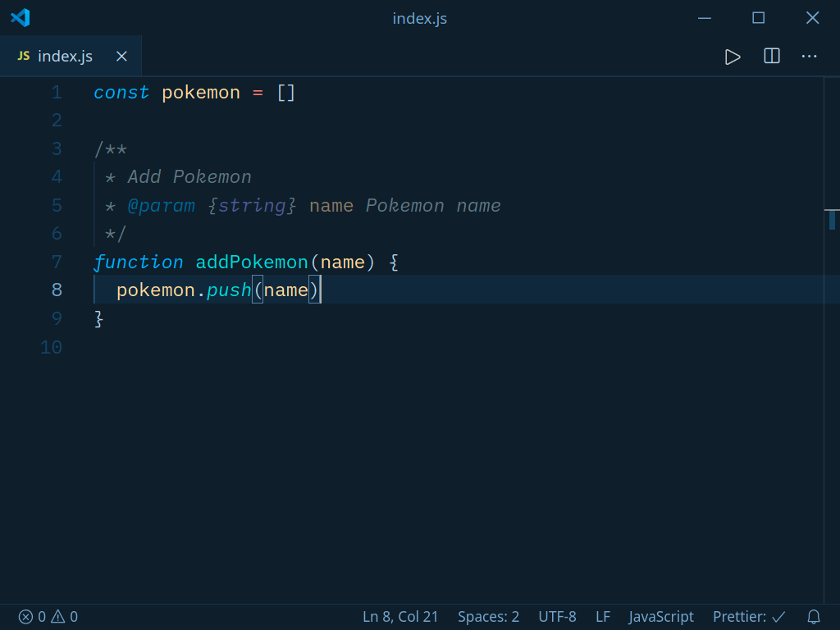Click line number 1 in the gutter
This screenshot has height=630, width=840.
coord(57,93)
